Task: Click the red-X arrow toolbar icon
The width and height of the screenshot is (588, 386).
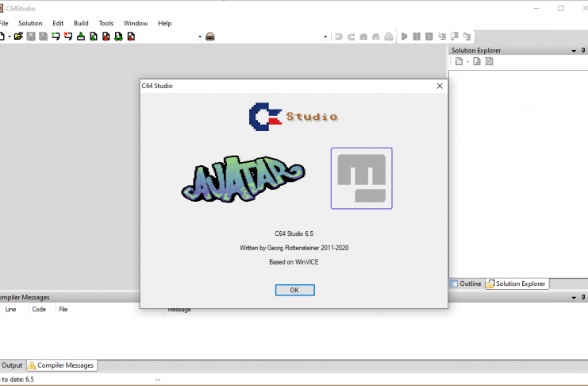Action: [x=68, y=37]
